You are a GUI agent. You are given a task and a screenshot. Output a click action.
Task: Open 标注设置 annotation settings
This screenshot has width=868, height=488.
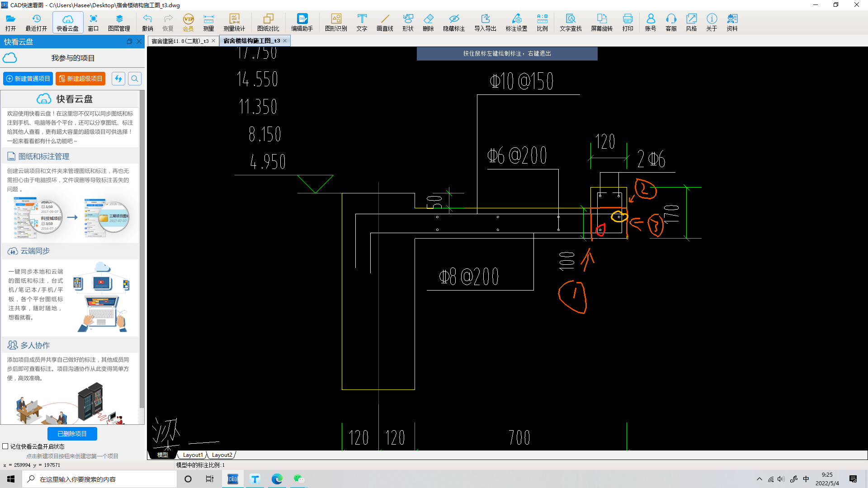coord(516,22)
